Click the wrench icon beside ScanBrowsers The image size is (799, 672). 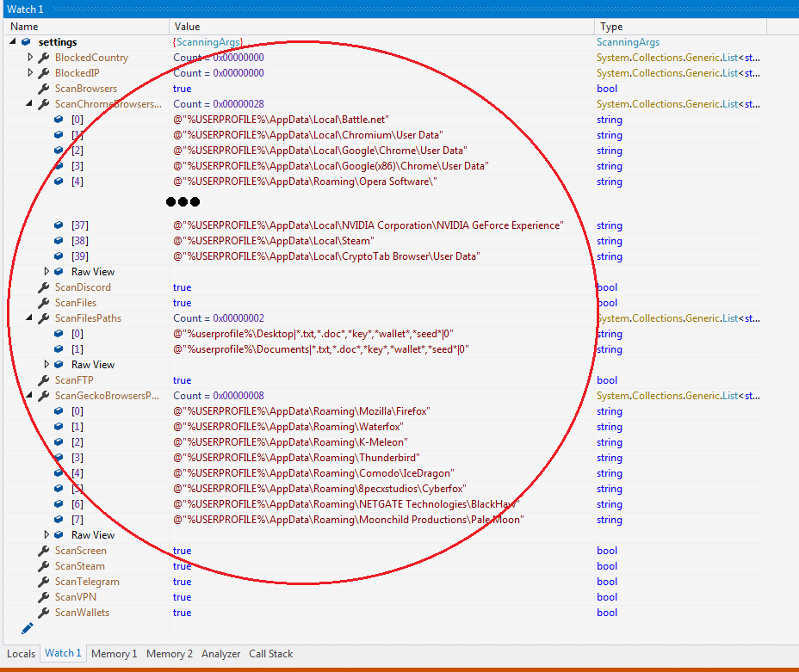(x=43, y=89)
